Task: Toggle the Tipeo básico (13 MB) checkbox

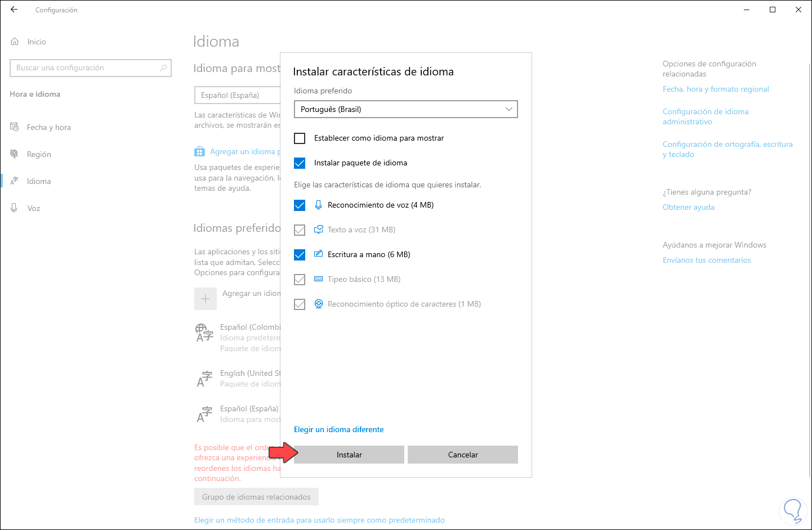Action: coord(300,280)
